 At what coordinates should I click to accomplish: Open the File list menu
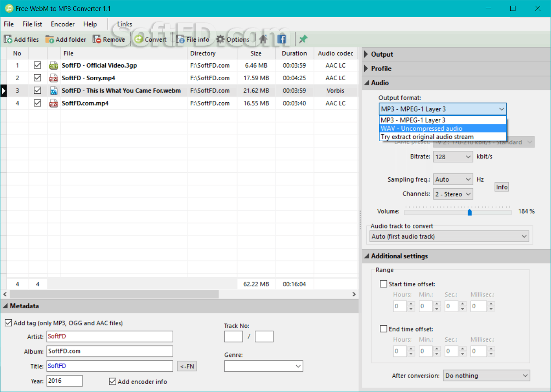pyautogui.click(x=32, y=24)
